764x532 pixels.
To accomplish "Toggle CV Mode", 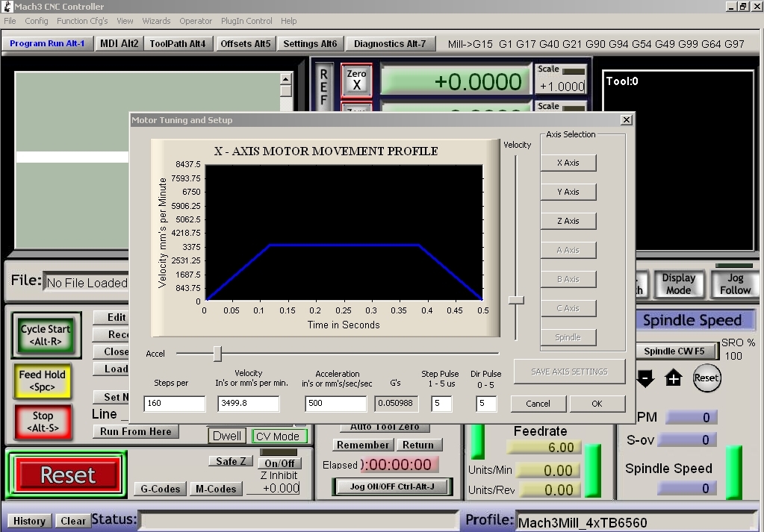I will (x=278, y=436).
